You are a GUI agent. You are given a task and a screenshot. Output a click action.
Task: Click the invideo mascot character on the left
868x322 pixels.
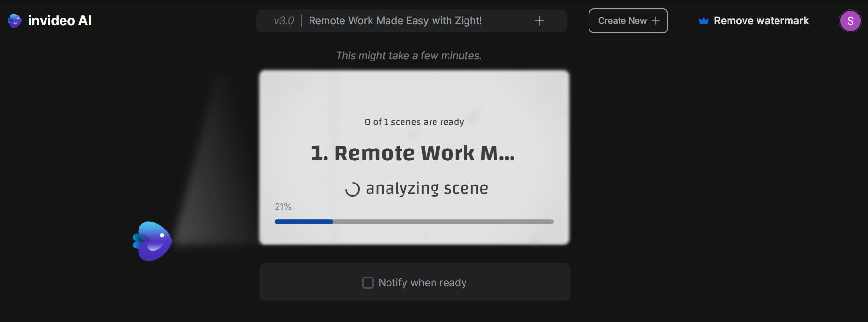[x=152, y=241]
